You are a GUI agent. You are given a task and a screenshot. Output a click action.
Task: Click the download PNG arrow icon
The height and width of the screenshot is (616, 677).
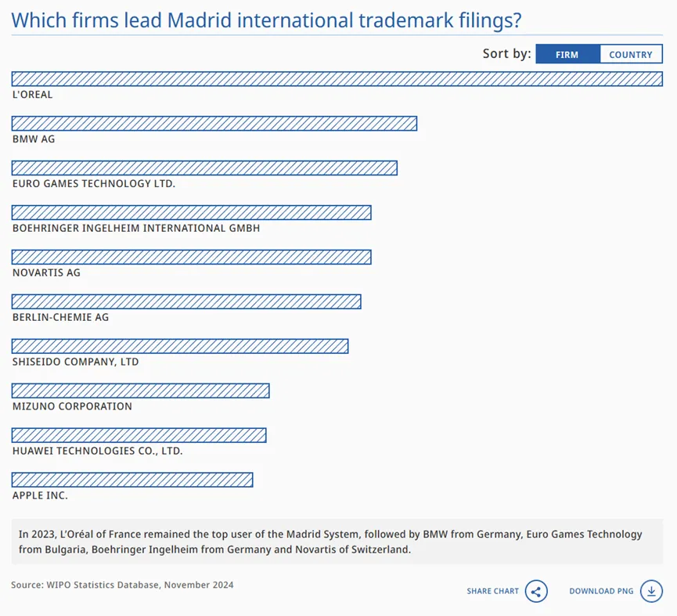pos(651,591)
